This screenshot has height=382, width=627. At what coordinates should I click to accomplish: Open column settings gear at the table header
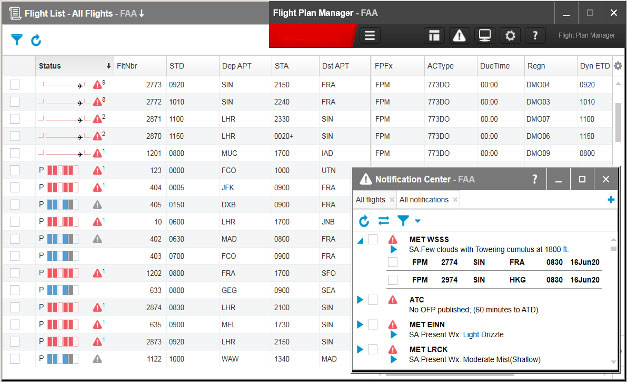tap(618, 66)
